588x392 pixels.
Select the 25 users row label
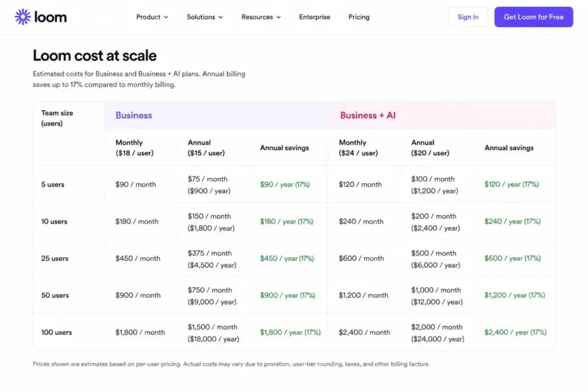[x=55, y=258]
